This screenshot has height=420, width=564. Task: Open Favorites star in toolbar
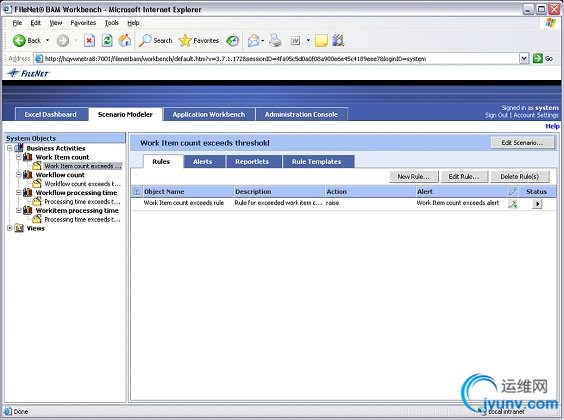coord(199,41)
